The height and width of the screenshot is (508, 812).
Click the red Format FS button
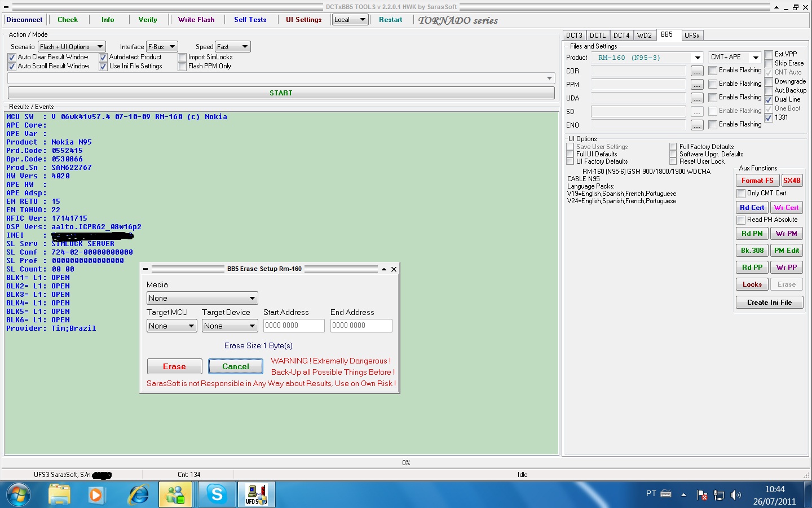(x=757, y=181)
